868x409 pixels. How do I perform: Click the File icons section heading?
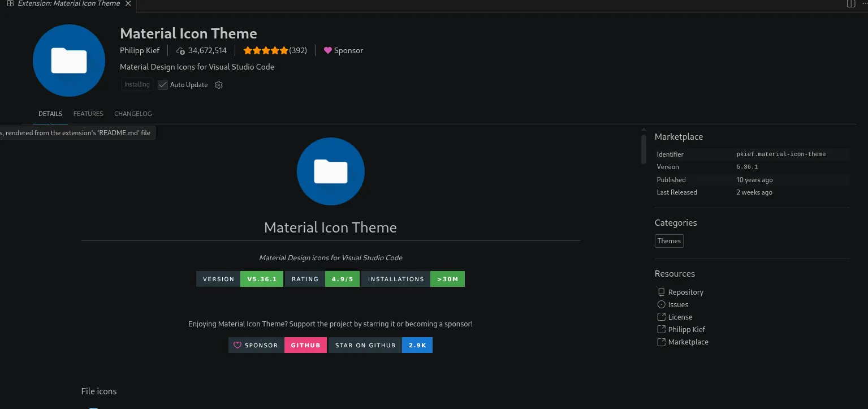pos(99,391)
